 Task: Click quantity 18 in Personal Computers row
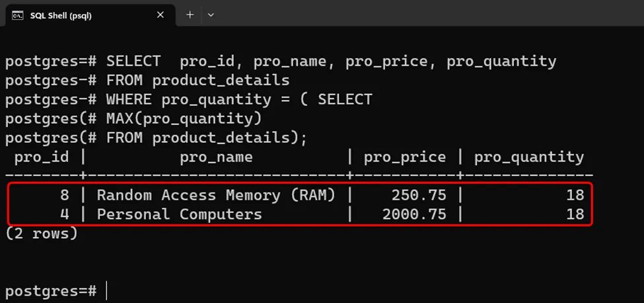pyautogui.click(x=575, y=214)
